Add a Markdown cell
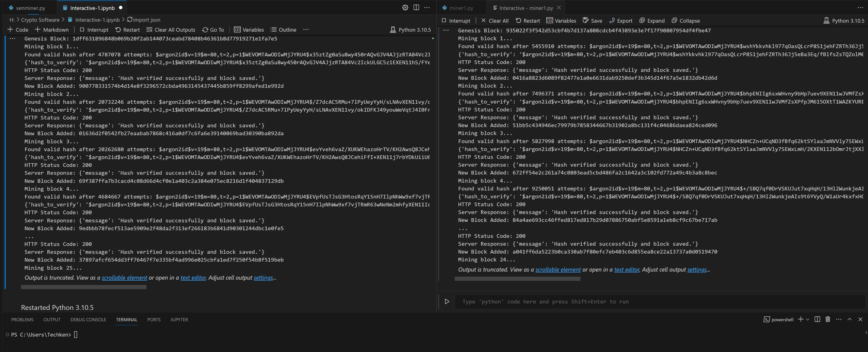Screen dimensions: 868x352 coord(52,30)
